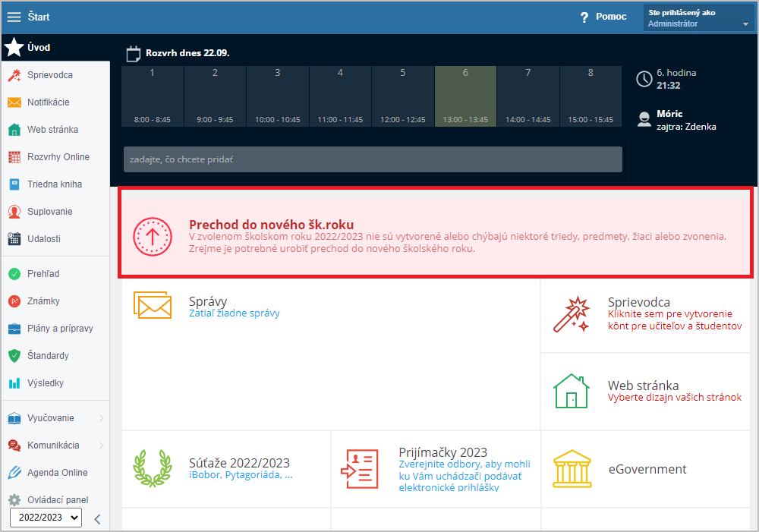The height and width of the screenshot is (532, 759).
Task: Click the Rozvrhy Online grid icon
Action: coord(14,157)
